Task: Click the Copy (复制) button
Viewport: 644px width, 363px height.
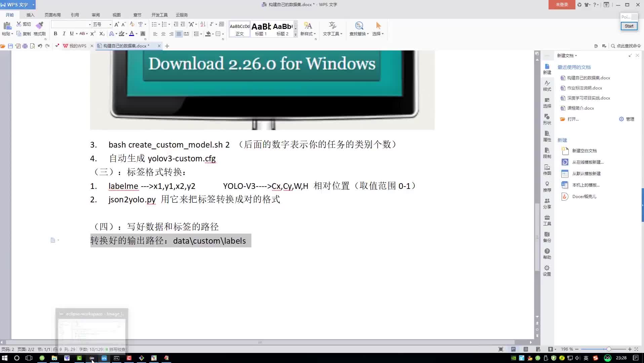Action: (x=24, y=34)
